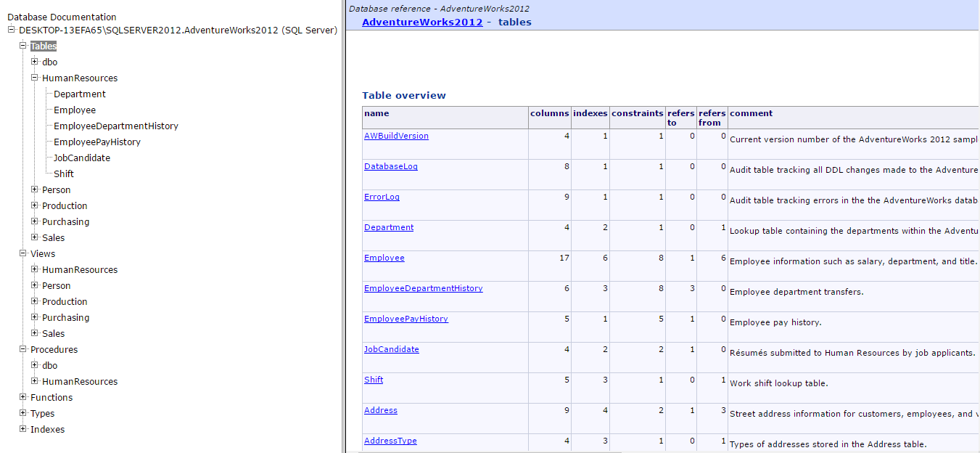Open the Address table link
Image resolution: width=980 pixels, height=453 pixels.
(x=380, y=409)
